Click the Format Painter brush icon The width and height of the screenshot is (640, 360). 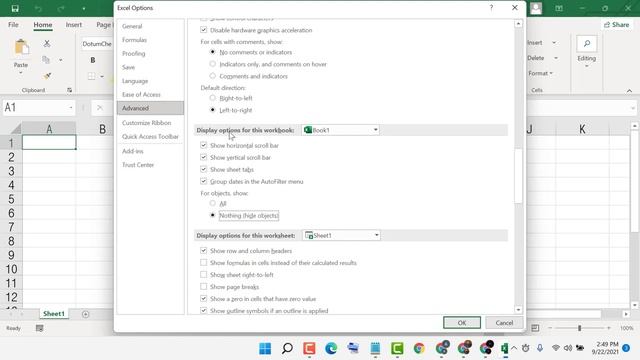(47, 76)
